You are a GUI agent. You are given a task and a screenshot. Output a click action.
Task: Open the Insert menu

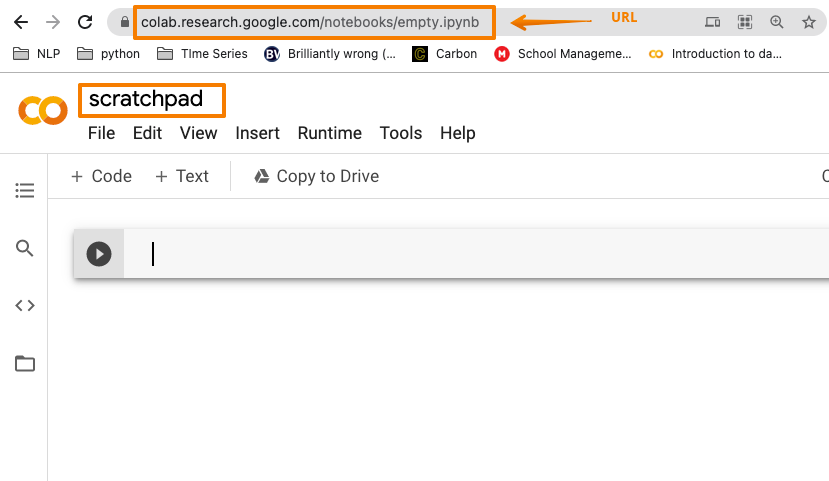click(257, 133)
